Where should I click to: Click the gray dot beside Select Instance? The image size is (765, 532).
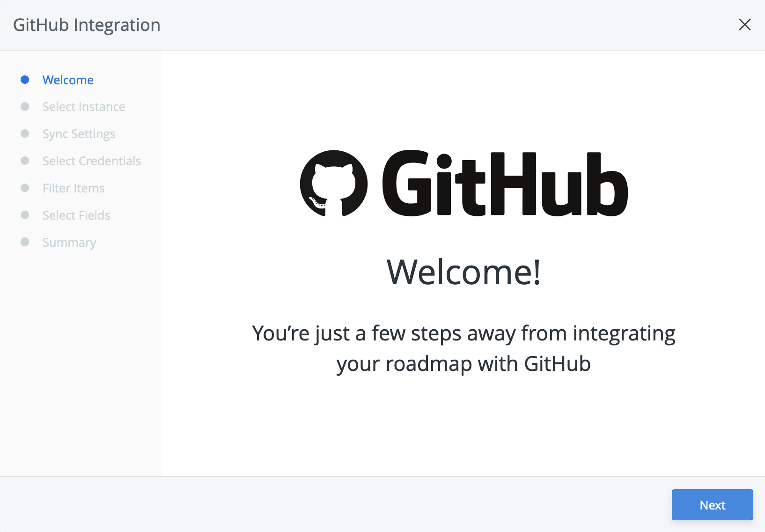25,107
